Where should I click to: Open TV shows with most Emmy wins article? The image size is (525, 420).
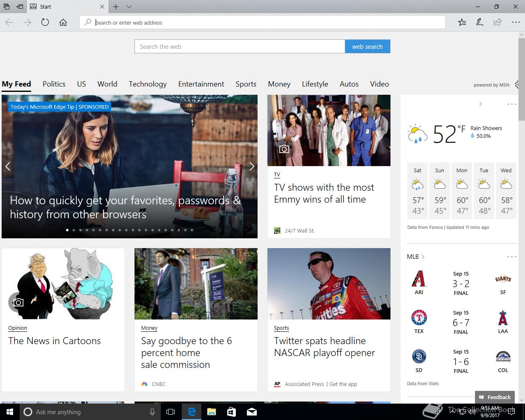pos(324,194)
